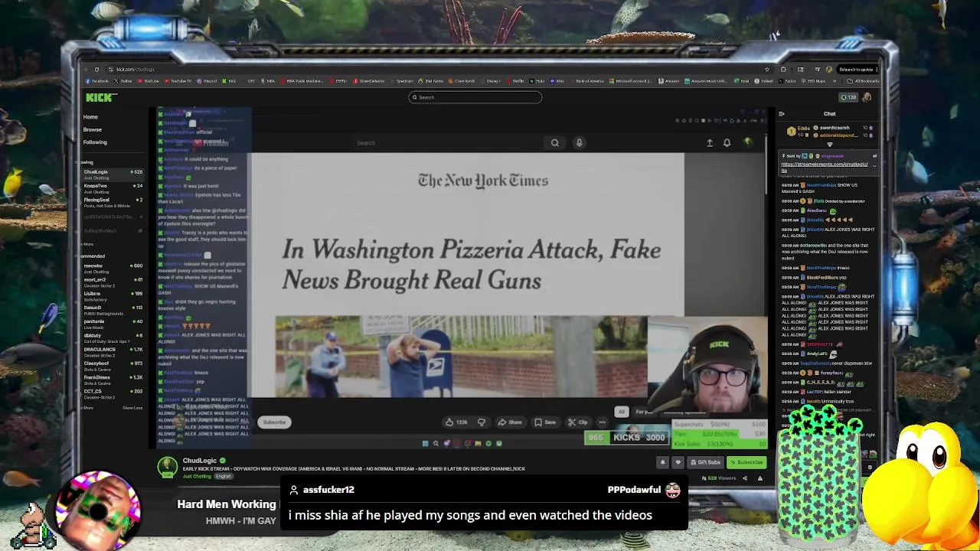Screen dimensions: 980x551
Task: Click the YouTube account avatar in video
Action: pyautogui.click(x=748, y=142)
